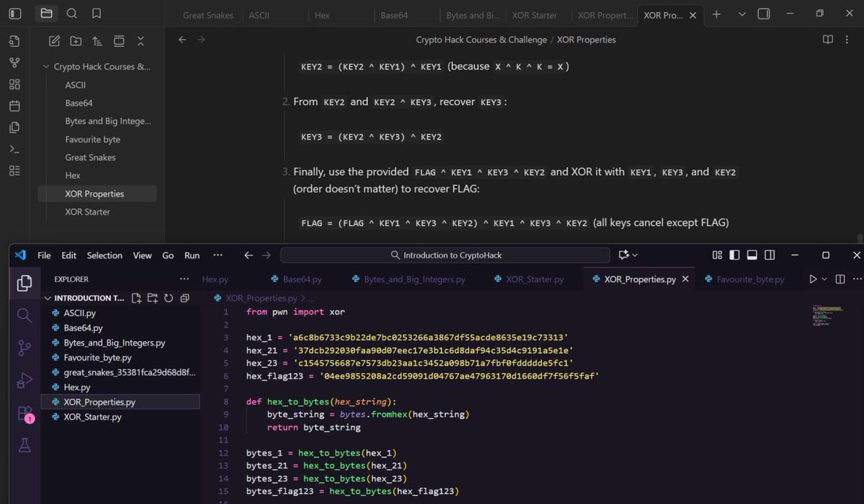Open canvas grid icon in Obsidian ribbon
Image resolution: width=864 pixels, height=504 pixels.
click(14, 84)
